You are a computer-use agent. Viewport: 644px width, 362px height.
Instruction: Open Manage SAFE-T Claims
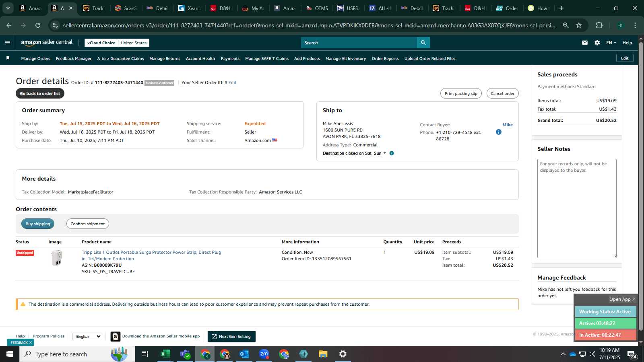point(267,59)
